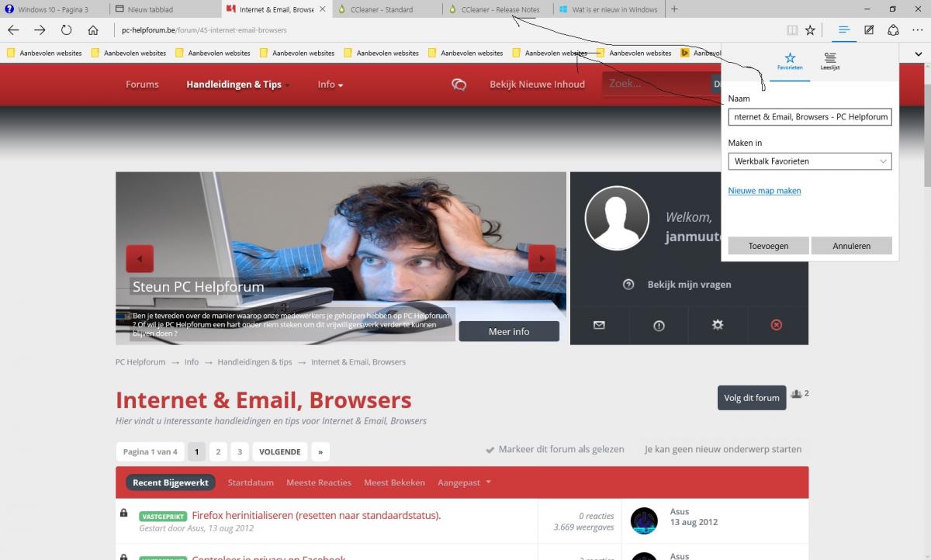Click the Naam text field
The width and height of the screenshot is (931, 560).
click(810, 117)
